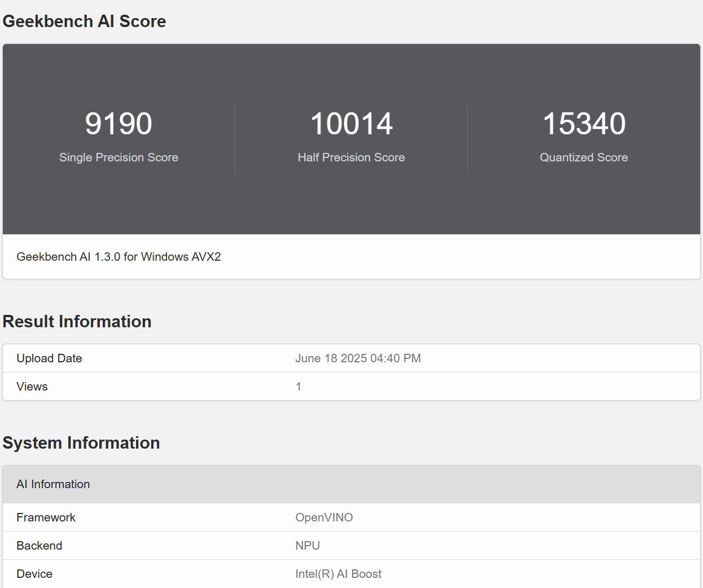Image resolution: width=703 pixels, height=588 pixels.
Task: Select the 9190 single precision score value
Action: [118, 124]
